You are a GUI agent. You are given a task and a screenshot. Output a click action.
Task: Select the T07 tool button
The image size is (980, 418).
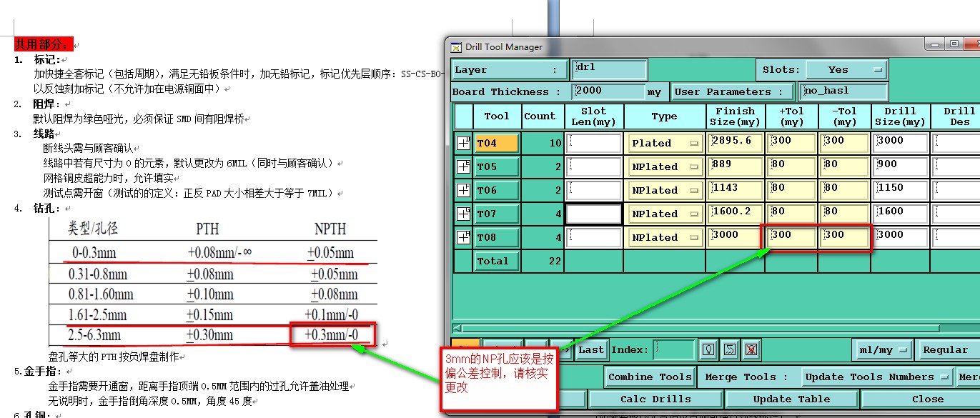coord(496,214)
